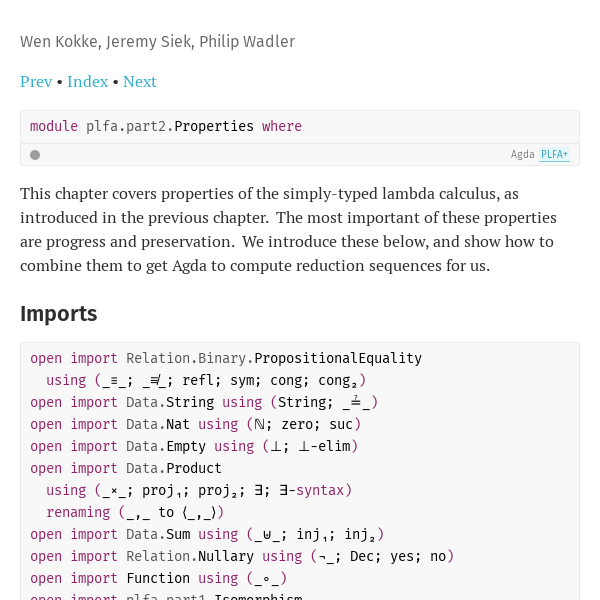Click the Imports section heading
Viewport: 600px width, 600px height.
click(x=59, y=314)
